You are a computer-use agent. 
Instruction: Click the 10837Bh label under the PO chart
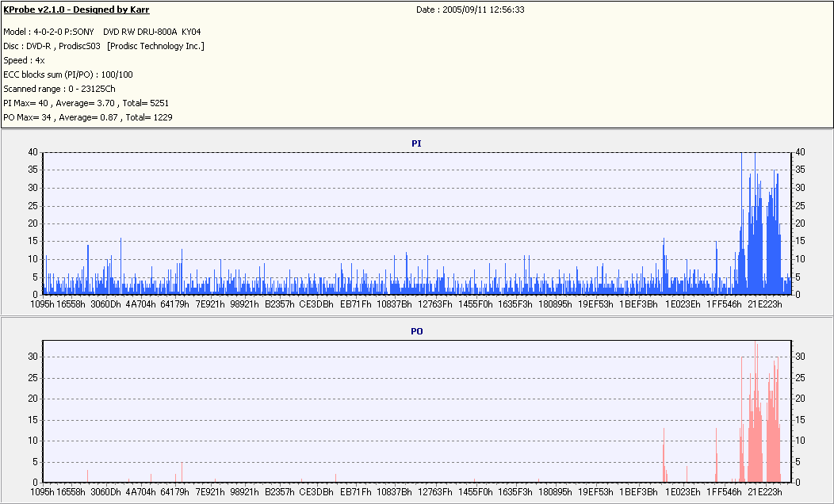[394, 492]
